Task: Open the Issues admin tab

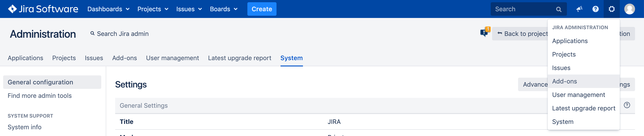Action: tap(94, 58)
